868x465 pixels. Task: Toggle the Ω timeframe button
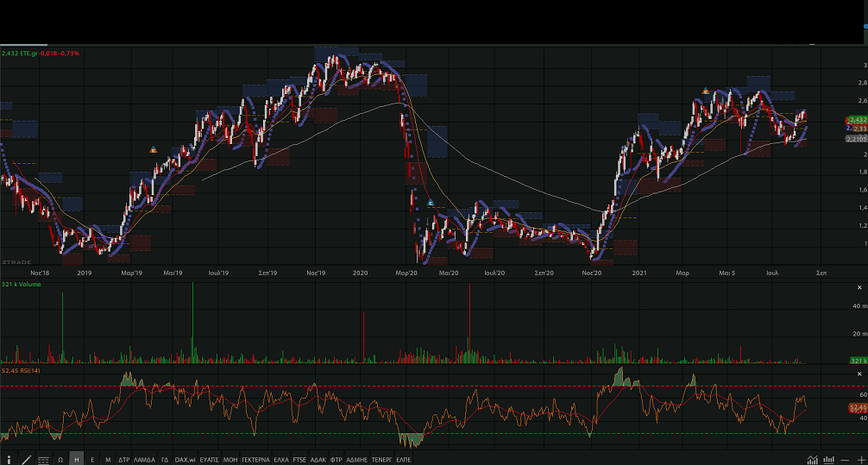coord(60,460)
